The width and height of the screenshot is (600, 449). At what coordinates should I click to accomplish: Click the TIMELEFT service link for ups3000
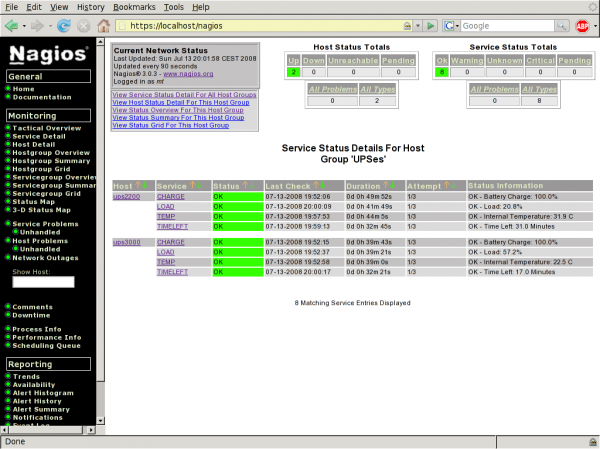(x=172, y=270)
